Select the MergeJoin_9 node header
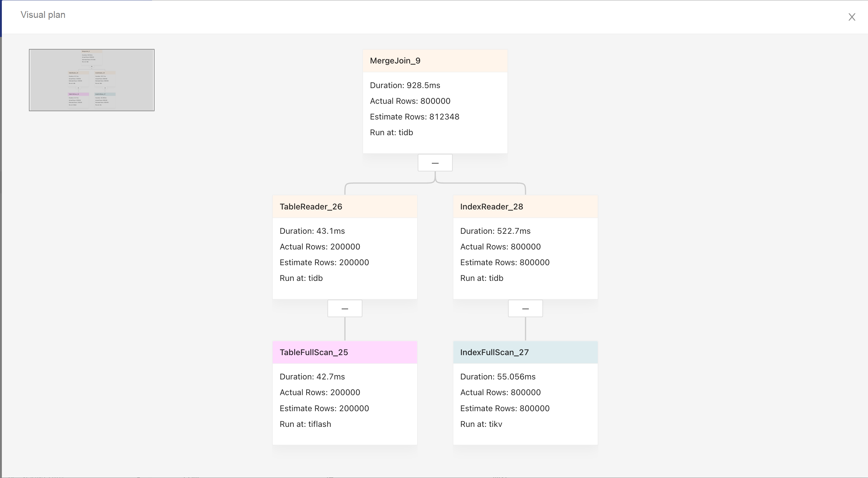 435,61
